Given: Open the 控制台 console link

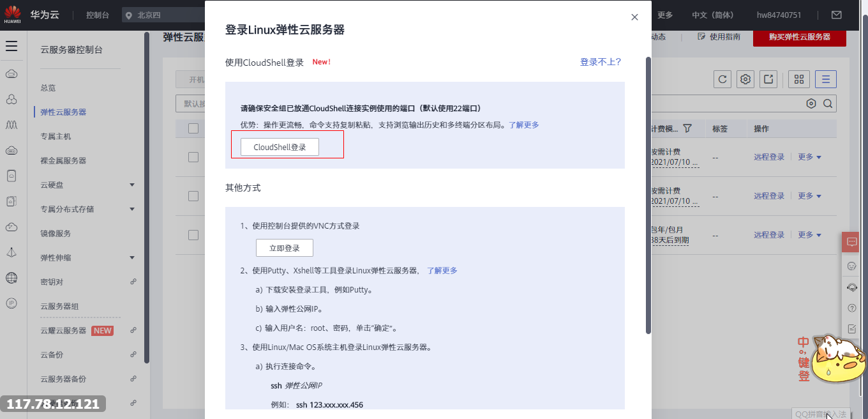Looking at the screenshot, I should 97,15.
